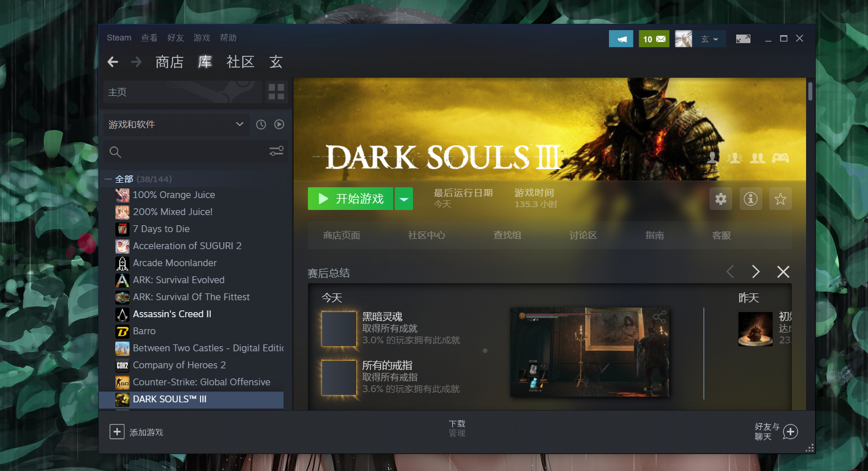Open the 讨论区 link

(583, 235)
